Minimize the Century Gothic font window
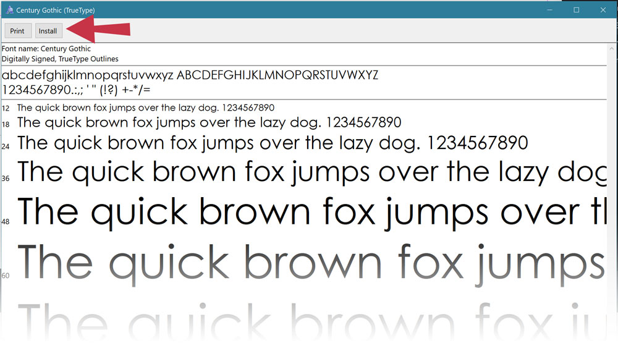The height and width of the screenshot is (364, 618). click(x=550, y=10)
